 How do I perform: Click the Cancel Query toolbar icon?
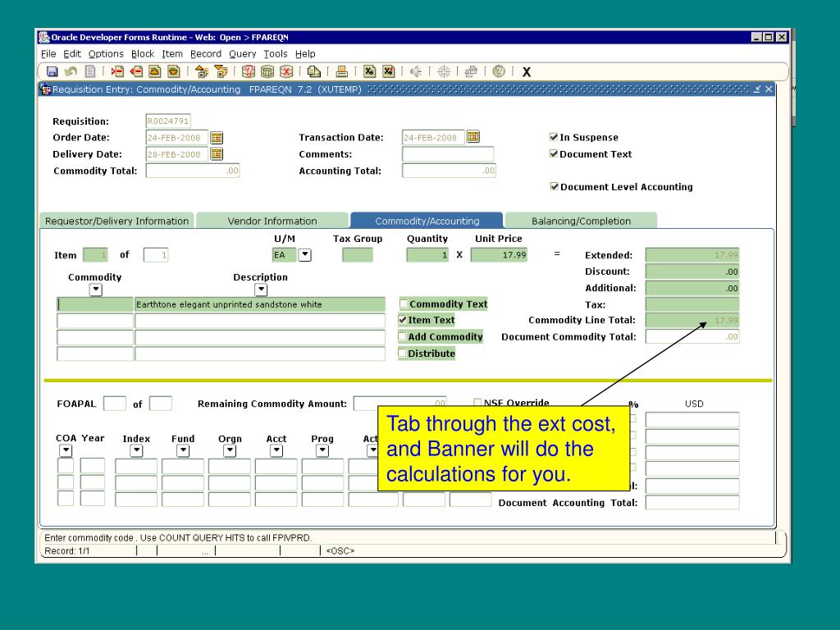286,71
